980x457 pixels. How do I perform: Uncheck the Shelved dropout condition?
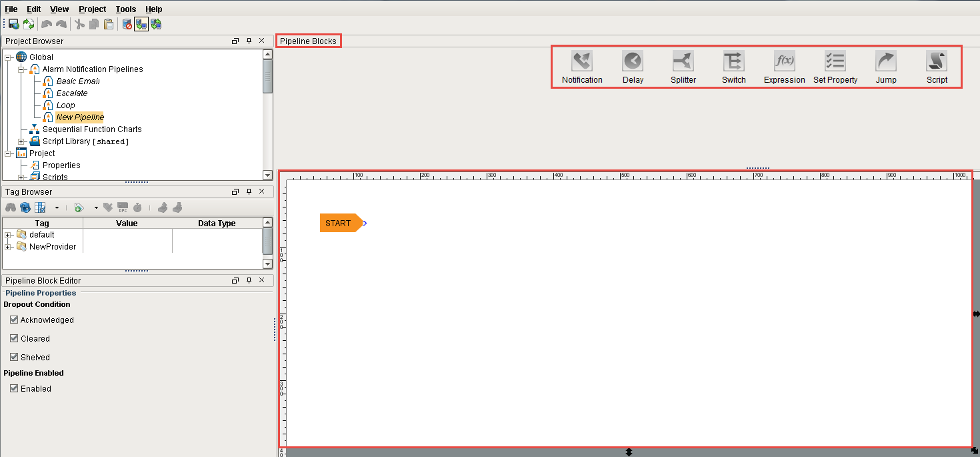click(x=14, y=357)
